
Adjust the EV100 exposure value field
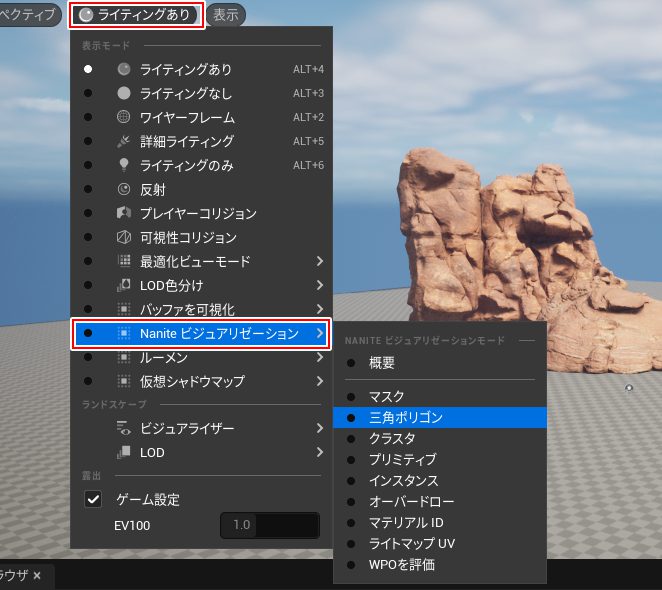coord(269,525)
